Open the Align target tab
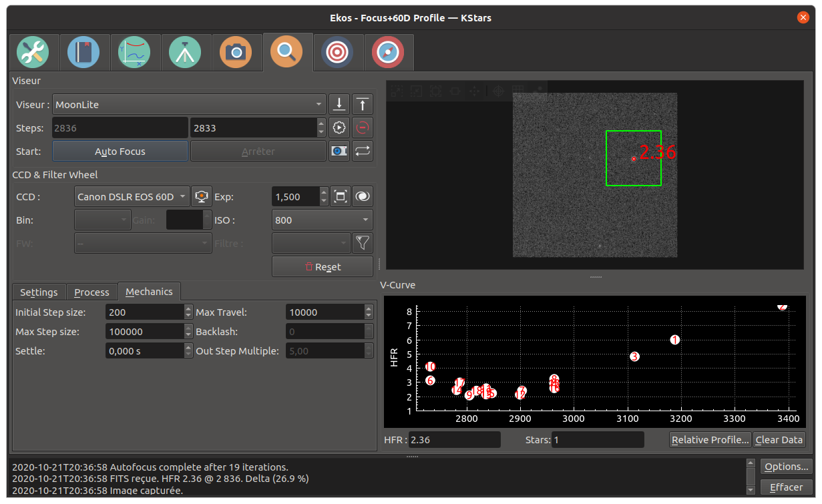The height and width of the screenshot is (504, 822). coord(337,52)
